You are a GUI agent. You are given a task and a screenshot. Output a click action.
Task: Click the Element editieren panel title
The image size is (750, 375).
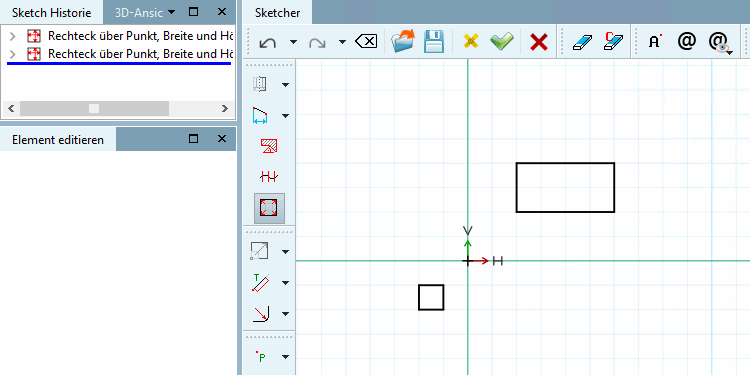point(58,140)
